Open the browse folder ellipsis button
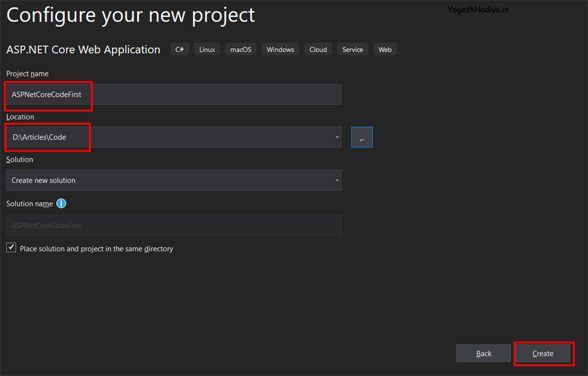Viewport: 588px width, 376px height. pyautogui.click(x=362, y=137)
